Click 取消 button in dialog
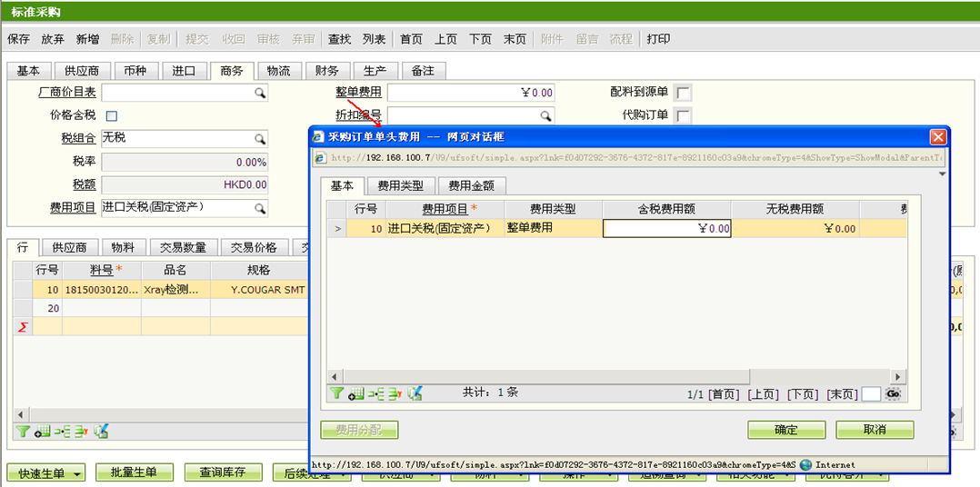 point(874,430)
